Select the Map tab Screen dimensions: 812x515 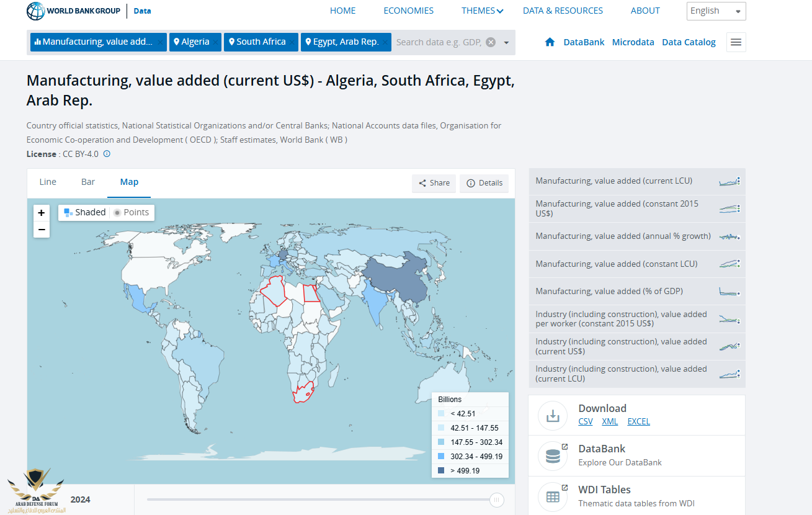pos(130,182)
